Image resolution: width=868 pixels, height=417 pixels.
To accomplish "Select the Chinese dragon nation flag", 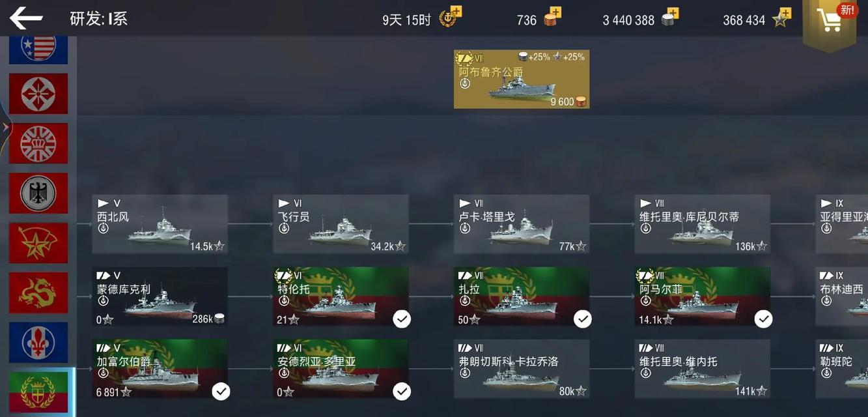I will (x=38, y=293).
